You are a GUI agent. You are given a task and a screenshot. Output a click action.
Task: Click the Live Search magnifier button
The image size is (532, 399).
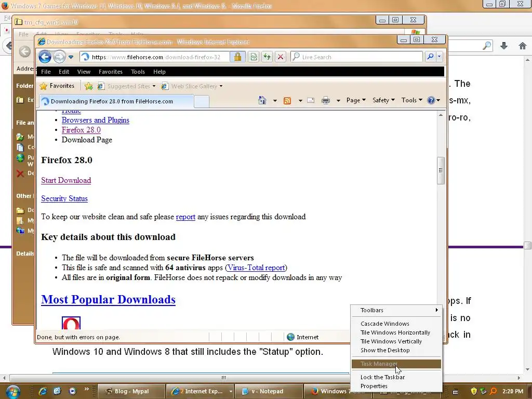430,57
